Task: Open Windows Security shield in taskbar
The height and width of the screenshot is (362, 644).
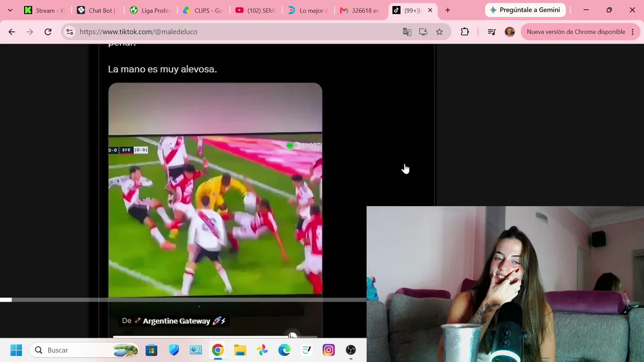Action: [174, 350]
